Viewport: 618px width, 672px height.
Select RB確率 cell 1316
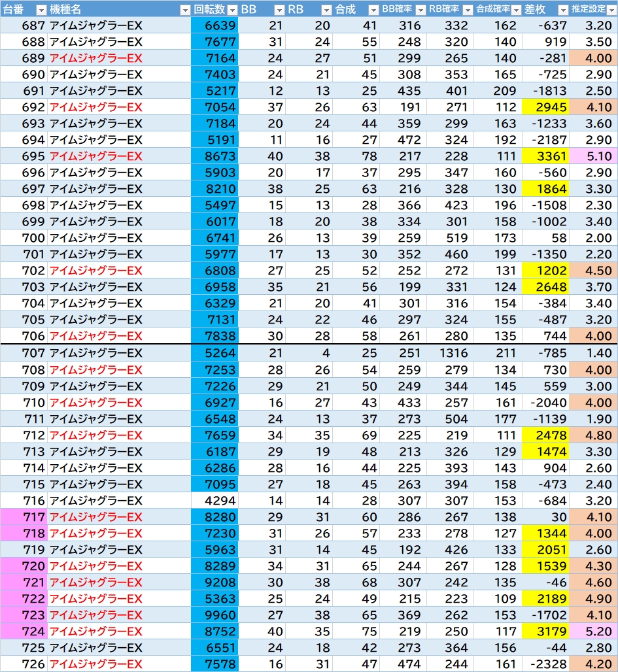tap(451, 353)
